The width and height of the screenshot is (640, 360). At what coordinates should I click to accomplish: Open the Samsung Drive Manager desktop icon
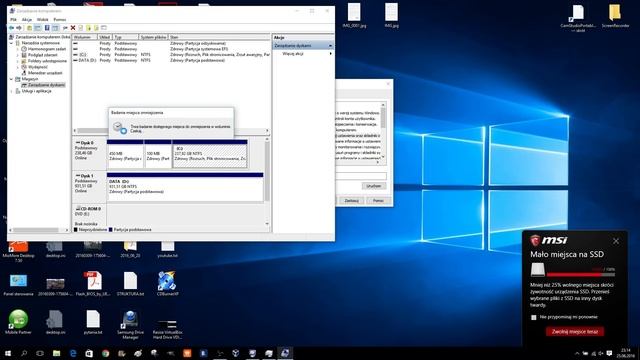pyautogui.click(x=130, y=325)
